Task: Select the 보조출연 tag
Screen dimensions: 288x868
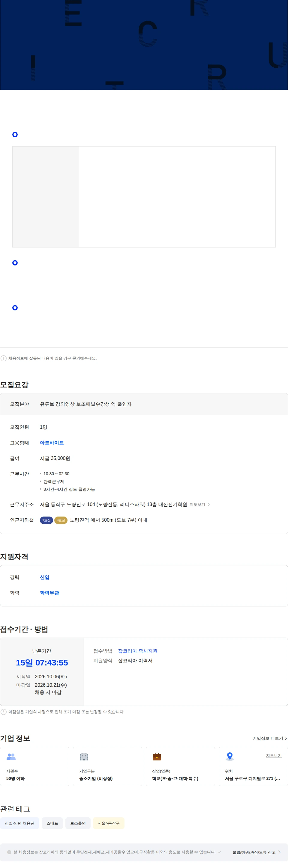Action: tap(78, 823)
